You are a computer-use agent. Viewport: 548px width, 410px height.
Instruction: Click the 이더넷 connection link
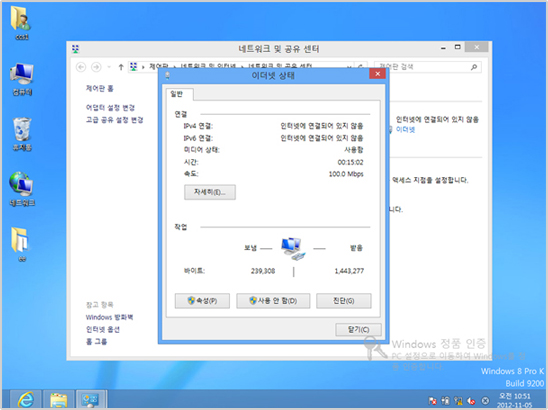tap(405, 129)
